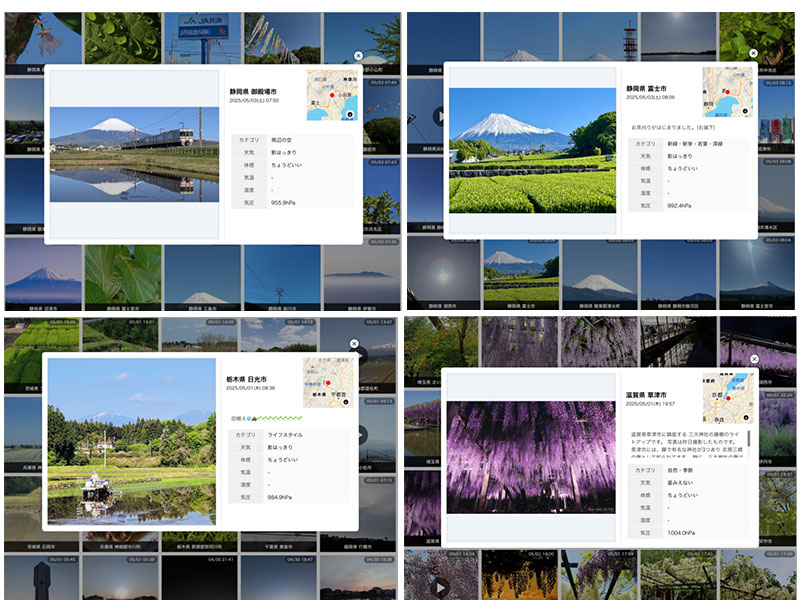Open the Mt. Fuji tea field photo
Image resolution: width=800 pixels, height=600 pixels.
(x=532, y=150)
